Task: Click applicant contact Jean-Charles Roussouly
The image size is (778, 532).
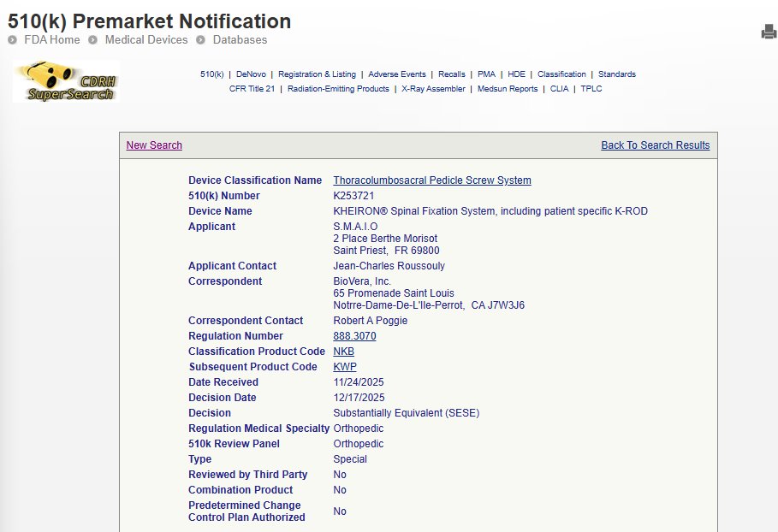Action: [x=389, y=266]
